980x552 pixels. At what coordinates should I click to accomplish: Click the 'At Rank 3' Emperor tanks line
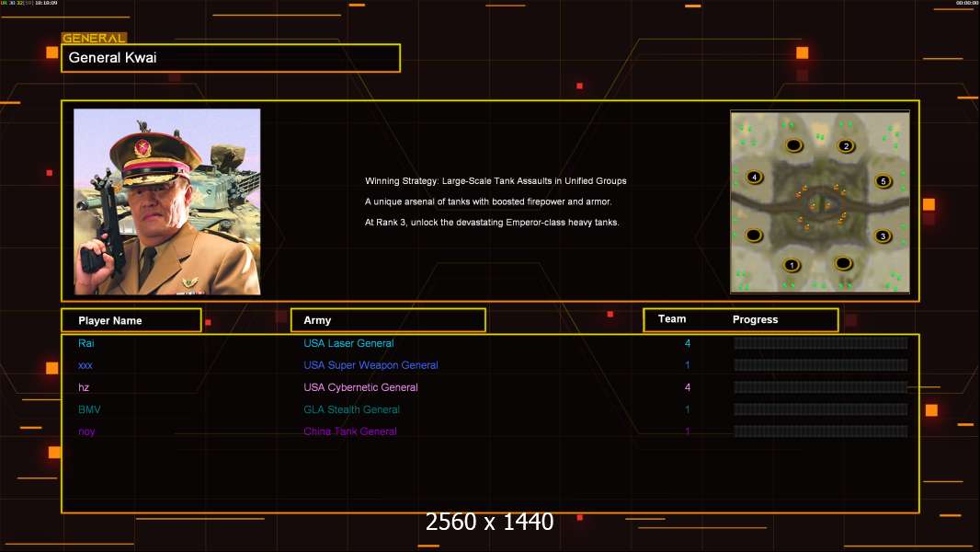(x=492, y=222)
